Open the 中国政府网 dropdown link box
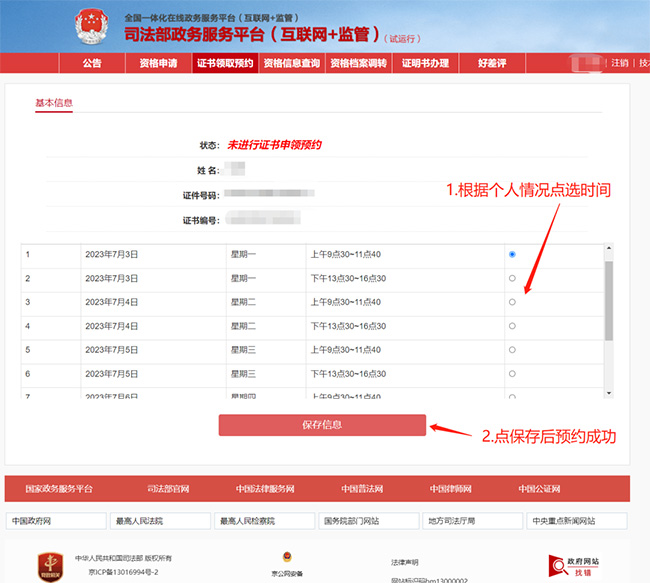The width and height of the screenshot is (650, 583). coord(56,521)
